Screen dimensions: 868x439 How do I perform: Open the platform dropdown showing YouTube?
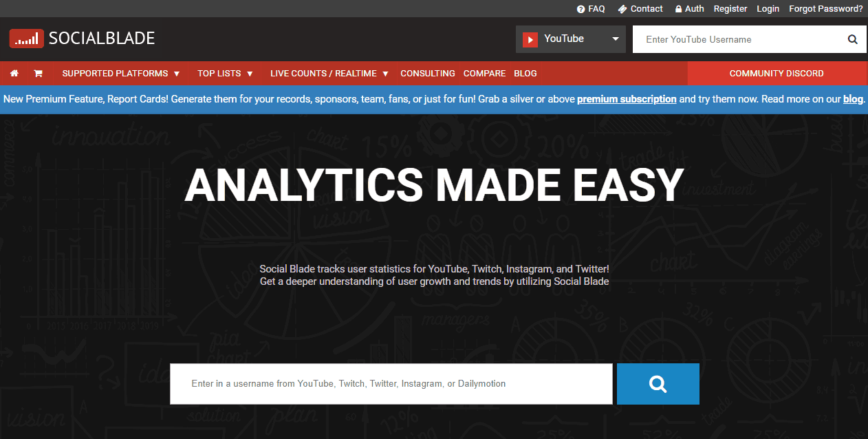(571, 39)
